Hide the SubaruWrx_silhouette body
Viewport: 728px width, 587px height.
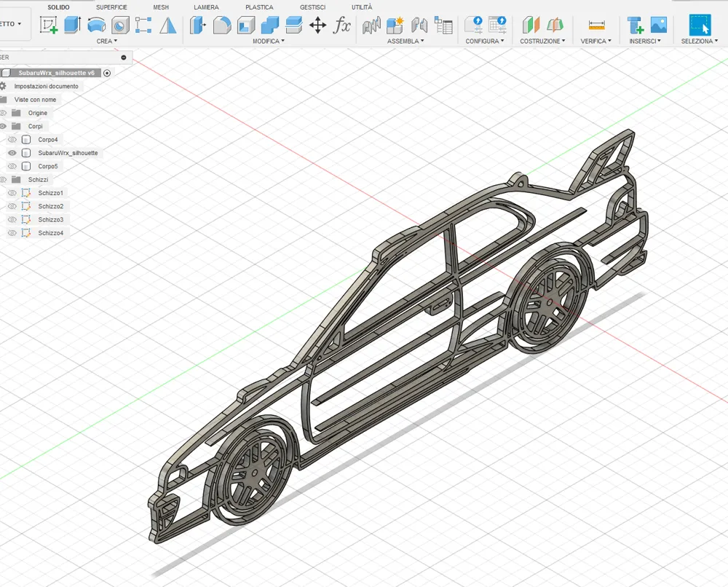click(12, 153)
